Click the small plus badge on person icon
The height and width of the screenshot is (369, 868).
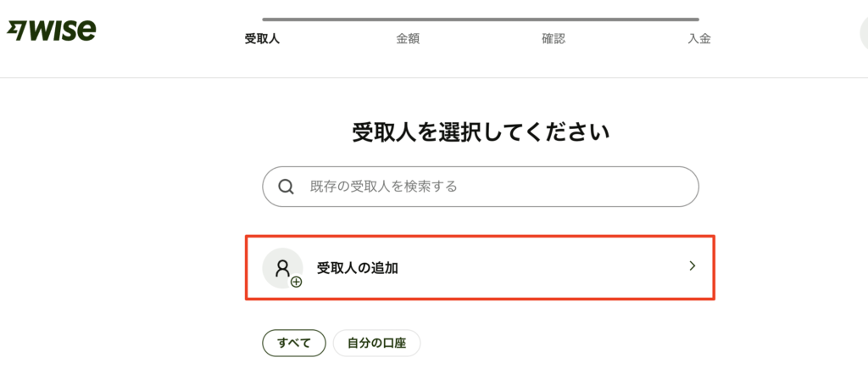click(x=297, y=282)
